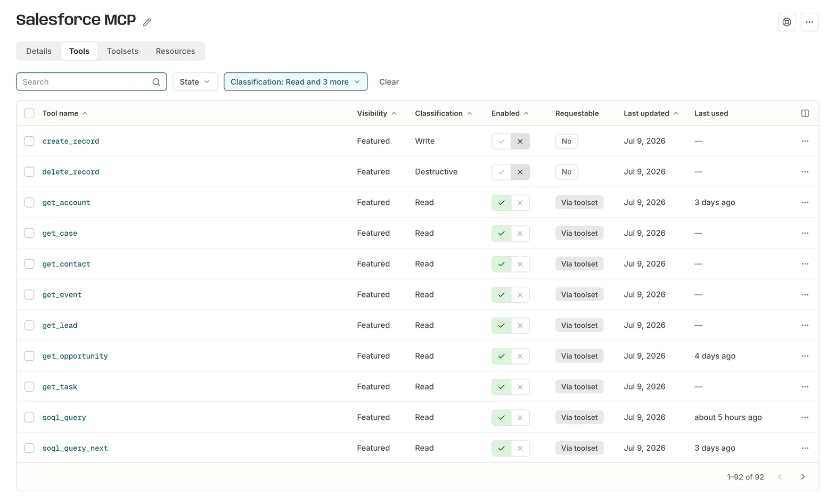835x504 pixels.
Task: Check the get_lead row checkbox
Action: (29, 325)
